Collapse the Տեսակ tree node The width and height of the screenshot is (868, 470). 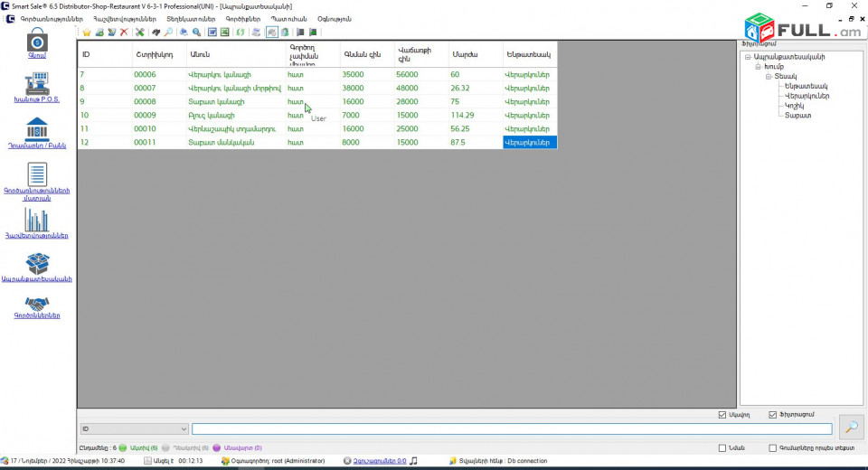click(769, 77)
